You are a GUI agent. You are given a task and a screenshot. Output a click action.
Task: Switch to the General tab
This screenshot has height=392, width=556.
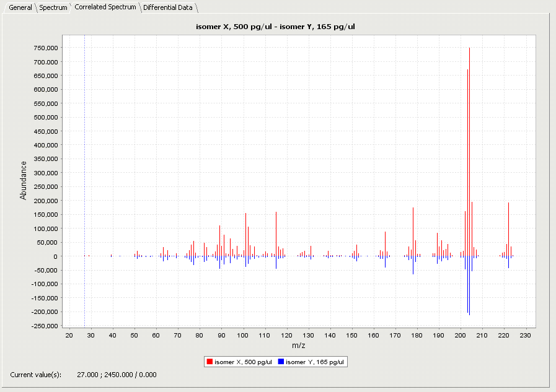(x=20, y=8)
